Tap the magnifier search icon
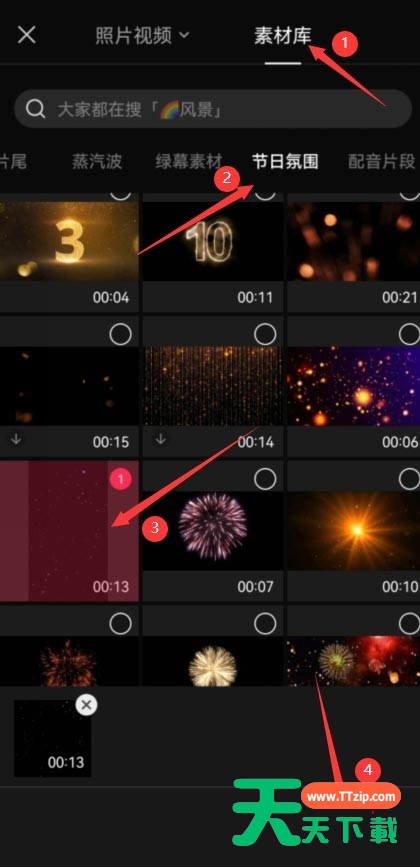This screenshot has height=867, width=420. [35, 109]
